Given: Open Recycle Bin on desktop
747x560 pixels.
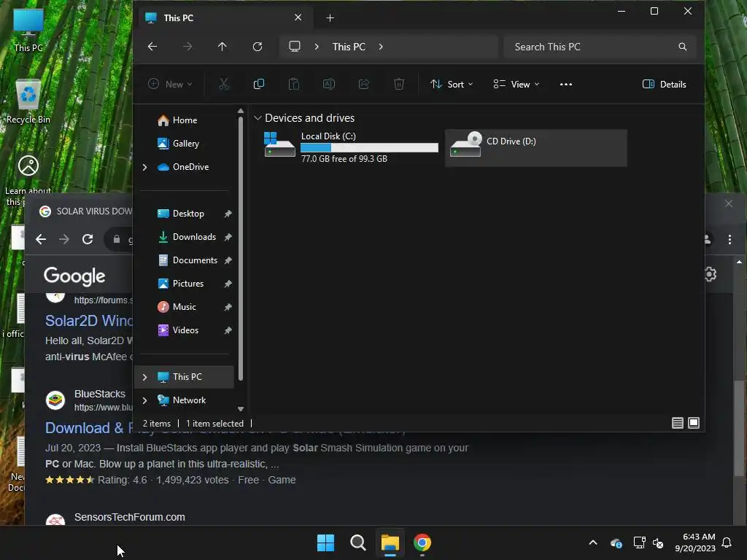Looking at the screenshot, I should pyautogui.click(x=28, y=101).
